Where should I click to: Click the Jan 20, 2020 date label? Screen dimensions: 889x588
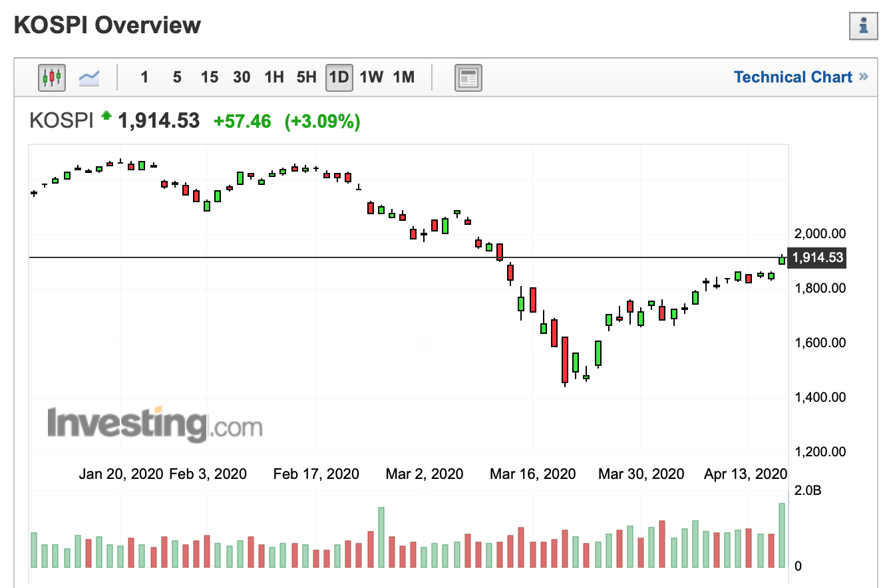tap(121, 474)
